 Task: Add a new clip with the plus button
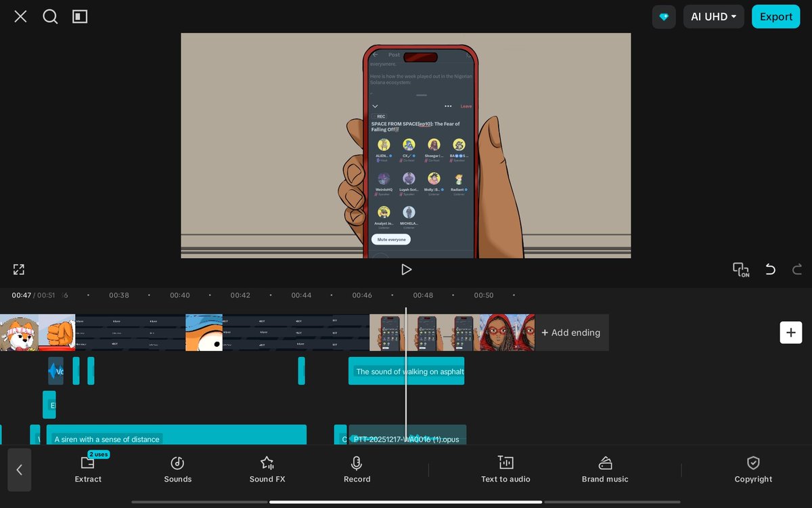[791, 333]
